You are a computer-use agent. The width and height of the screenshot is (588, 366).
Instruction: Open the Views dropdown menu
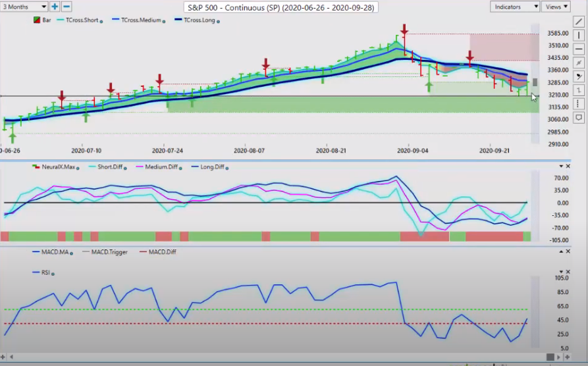pos(556,7)
